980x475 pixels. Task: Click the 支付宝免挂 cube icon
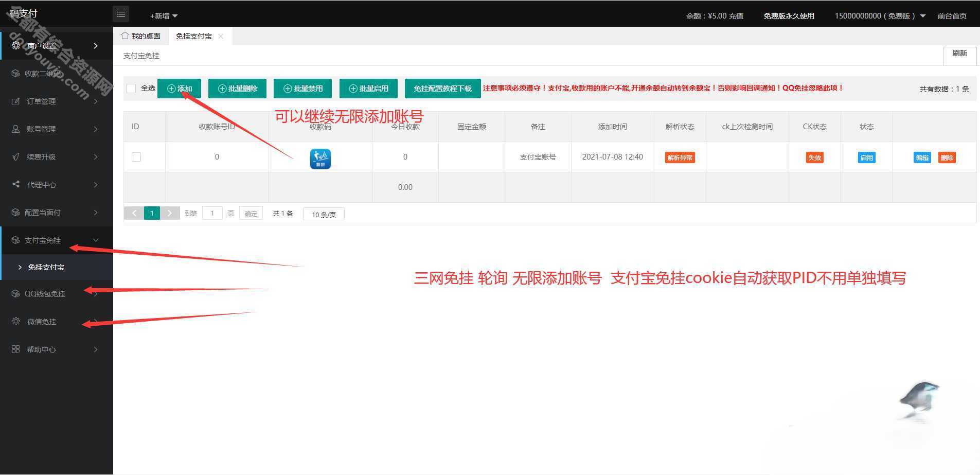click(16, 240)
